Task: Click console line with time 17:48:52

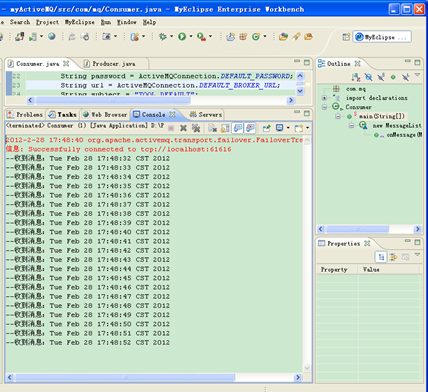Action: [x=88, y=343]
